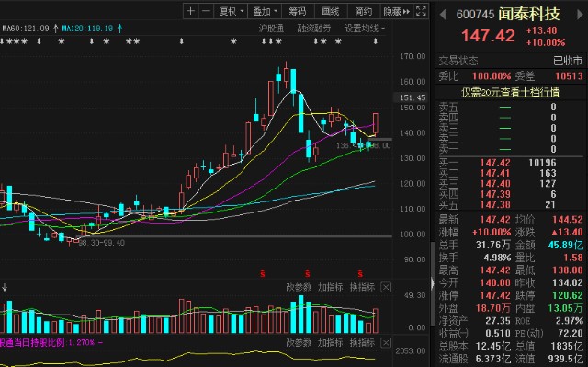Click 总股本 value 12.45亿
This screenshot has height=367, width=588.
click(x=493, y=346)
